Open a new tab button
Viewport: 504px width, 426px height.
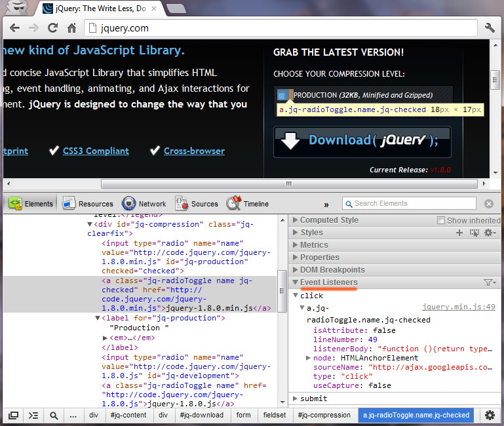pyautogui.click(x=176, y=9)
